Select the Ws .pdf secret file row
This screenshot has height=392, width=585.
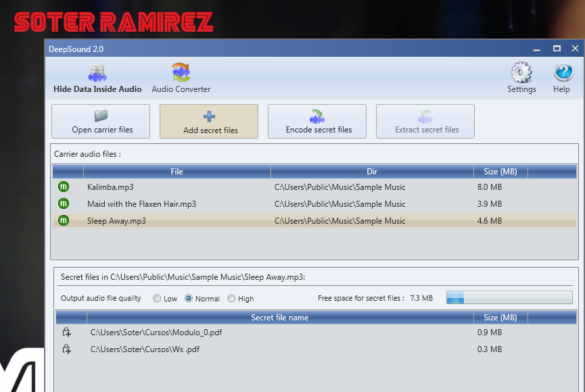[316, 349]
